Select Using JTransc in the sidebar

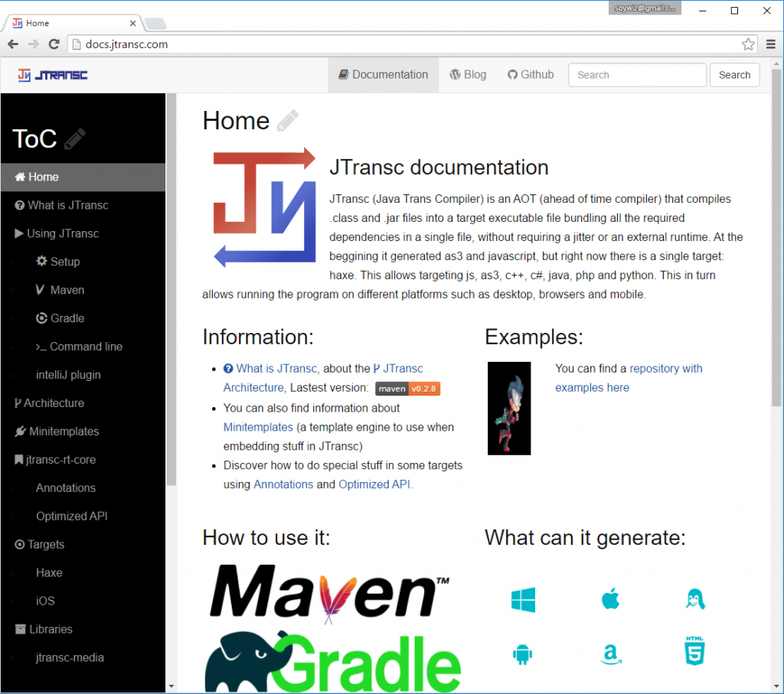click(63, 233)
